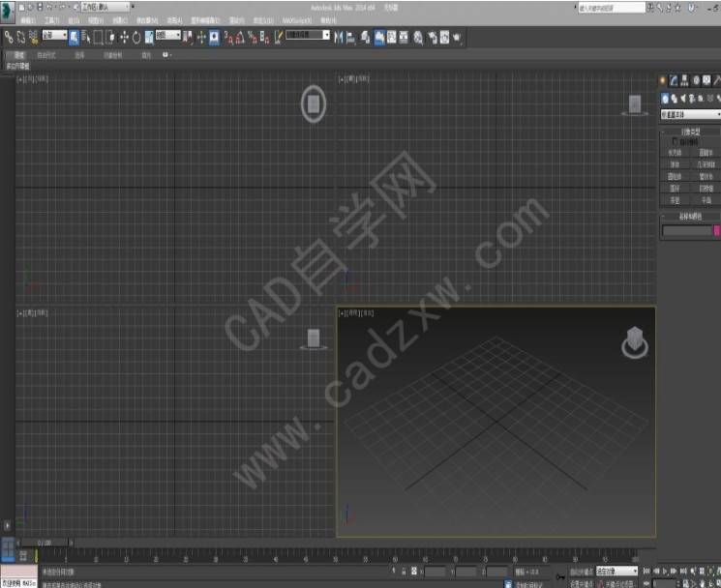Toggle the Graphite ribbon display button
The width and height of the screenshot is (721, 588).
pos(379,38)
